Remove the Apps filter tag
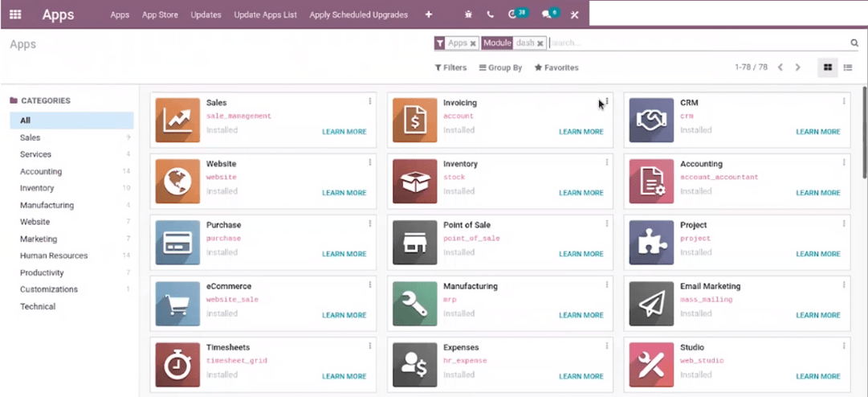868x397 pixels. pyautogui.click(x=473, y=43)
